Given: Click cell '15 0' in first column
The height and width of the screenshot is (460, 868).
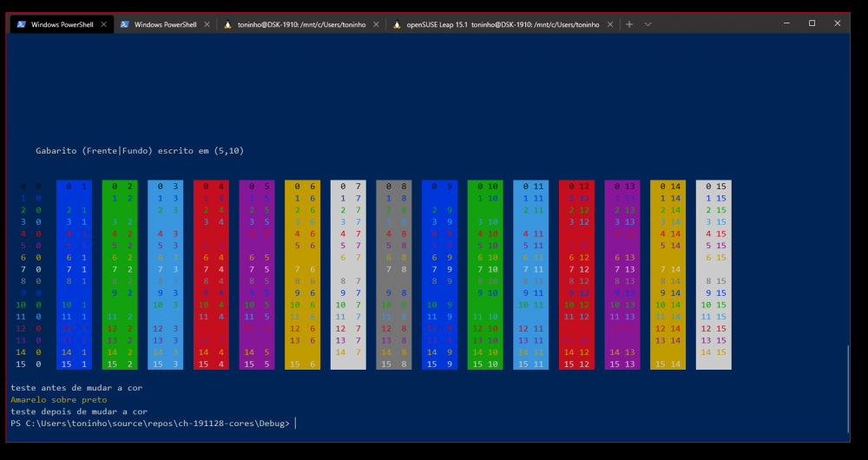Looking at the screenshot, I should click(x=29, y=365).
